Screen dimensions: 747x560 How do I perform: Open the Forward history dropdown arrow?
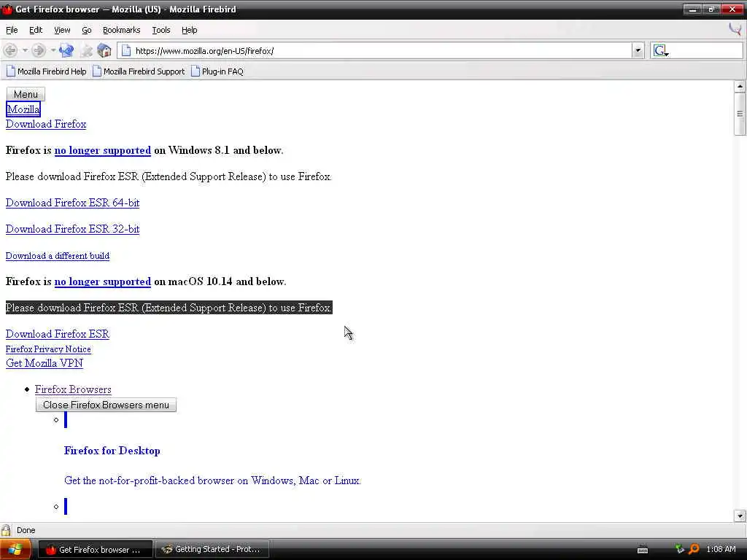53,50
